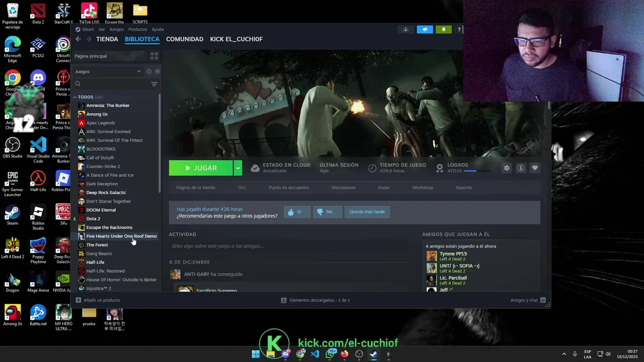Filter ready-to-play games with the play icon
This screenshot has height=362, width=644.
click(157, 71)
